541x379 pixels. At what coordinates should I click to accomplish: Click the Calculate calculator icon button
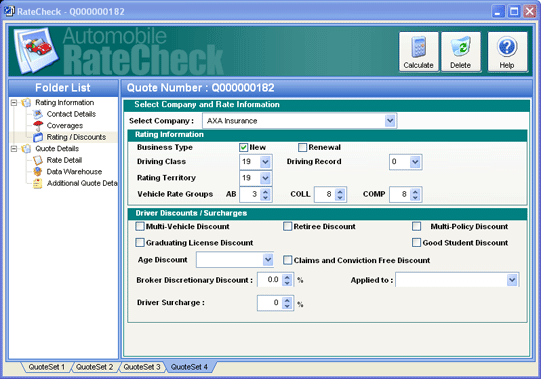[419, 52]
